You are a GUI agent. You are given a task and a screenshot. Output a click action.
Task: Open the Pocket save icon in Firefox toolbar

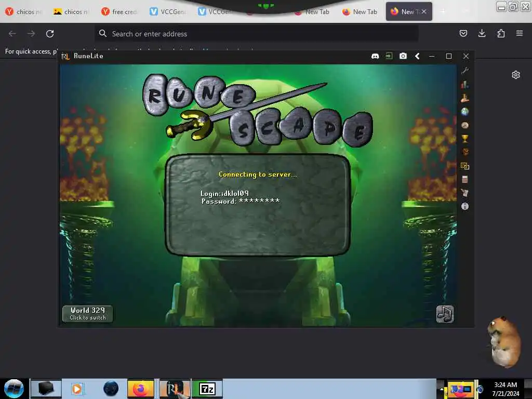coord(463,33)
